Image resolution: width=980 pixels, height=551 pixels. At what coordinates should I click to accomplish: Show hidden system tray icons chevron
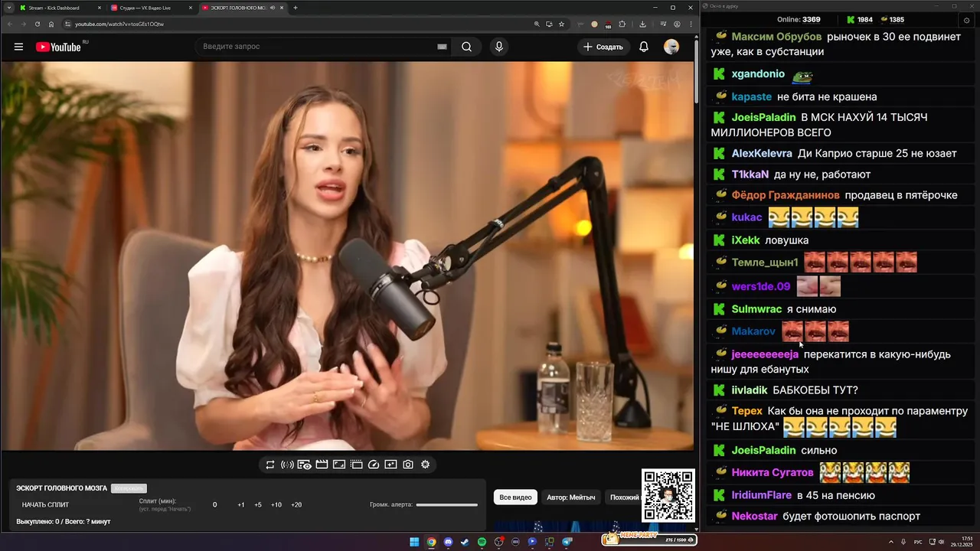point(892,542)
